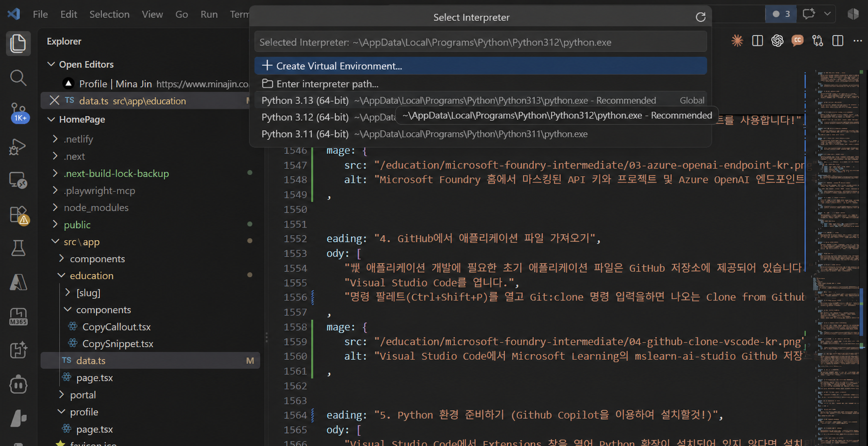Open CopyCallout.tsx in explorer
The width and height of the screenshot is (868, 446).
point(116,327)
